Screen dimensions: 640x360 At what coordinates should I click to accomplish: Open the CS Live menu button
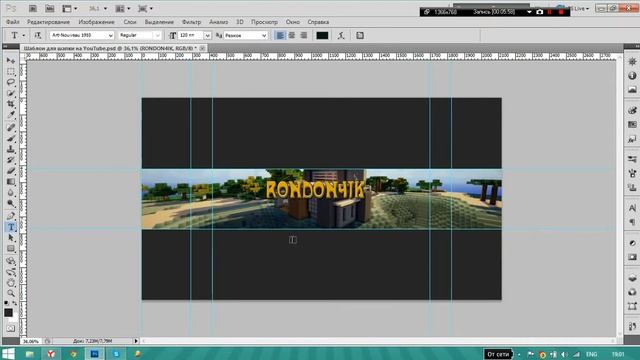click(579, 8)
